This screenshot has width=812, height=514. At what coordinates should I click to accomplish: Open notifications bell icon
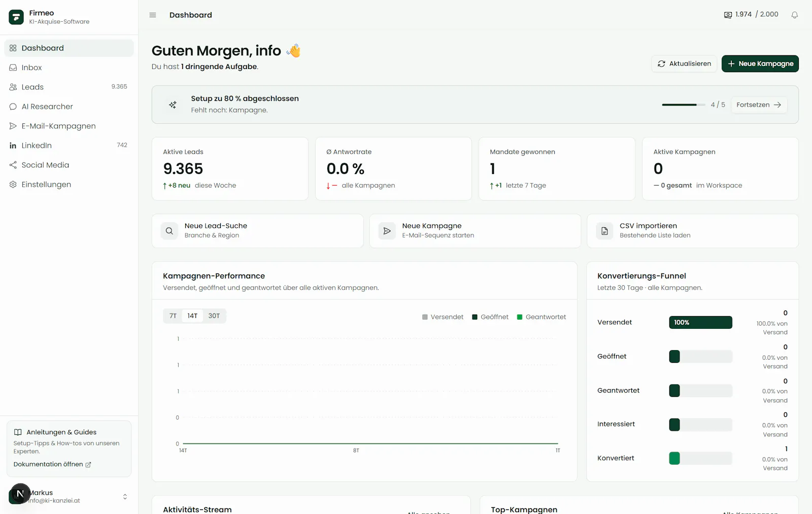[x=795, y=15]
